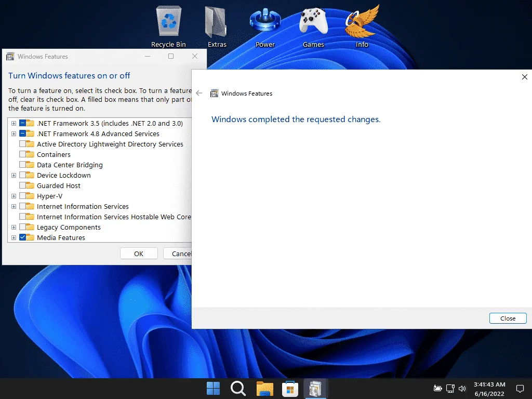Uncheck the Media Features checkbox
The image size is (532, 399).
(x=23, y=237)
